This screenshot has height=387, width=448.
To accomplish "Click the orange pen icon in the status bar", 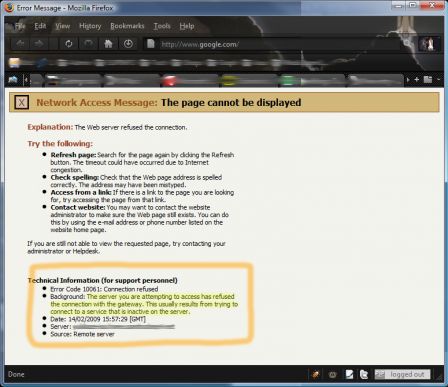I will (x=315, y=374).
